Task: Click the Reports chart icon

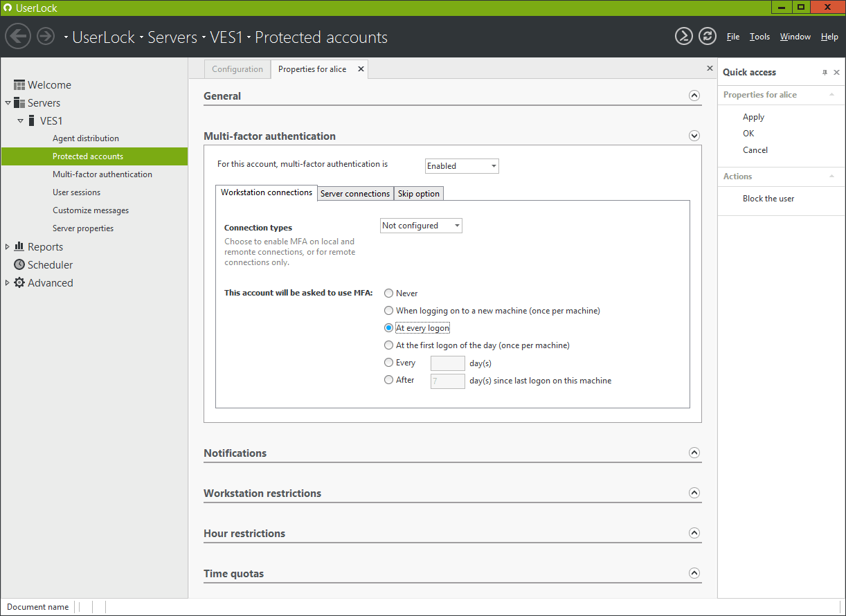Action: coord(19,246)
